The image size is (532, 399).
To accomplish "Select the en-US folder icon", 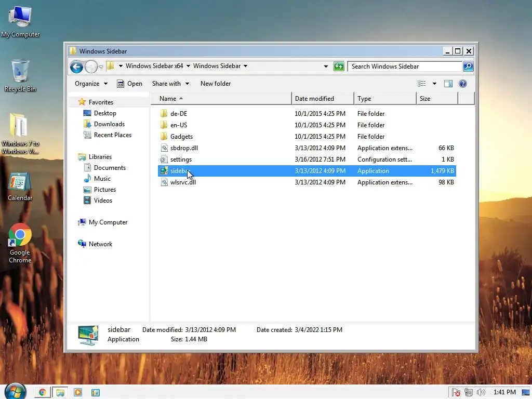I will point(164,125).
